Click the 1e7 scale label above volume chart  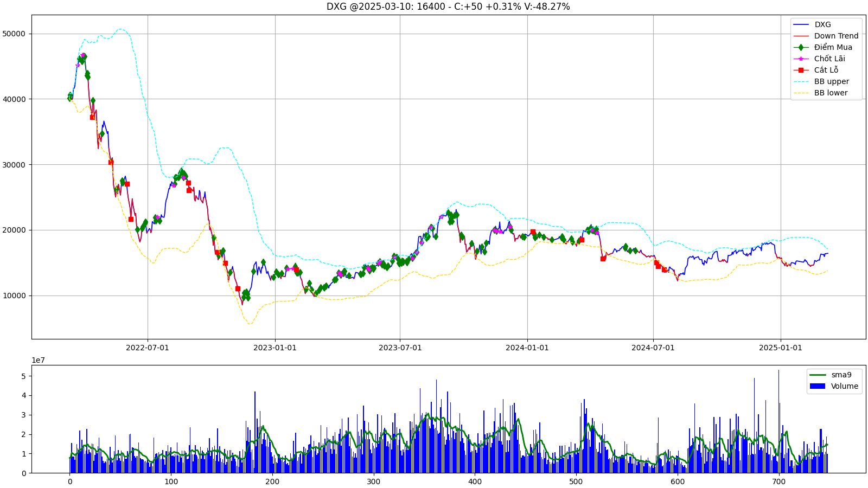[39, 360]
